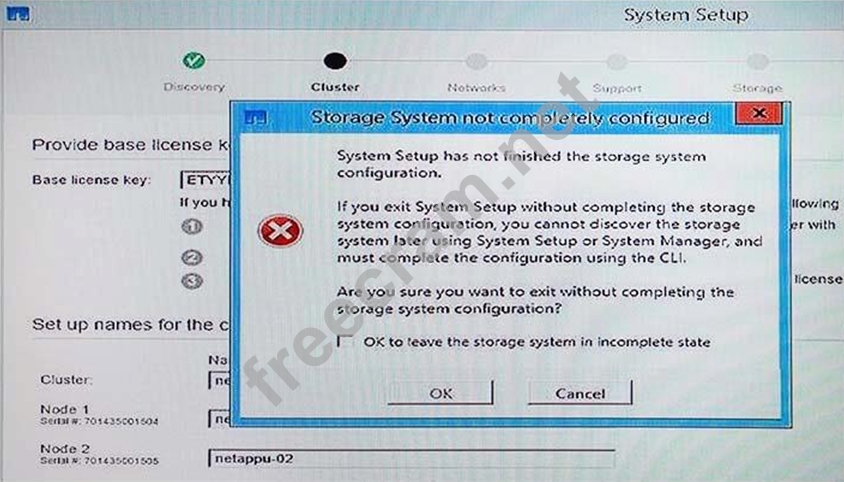844x482 pixels.
Task: Click the Support step circle
Action: coord(617,62)
